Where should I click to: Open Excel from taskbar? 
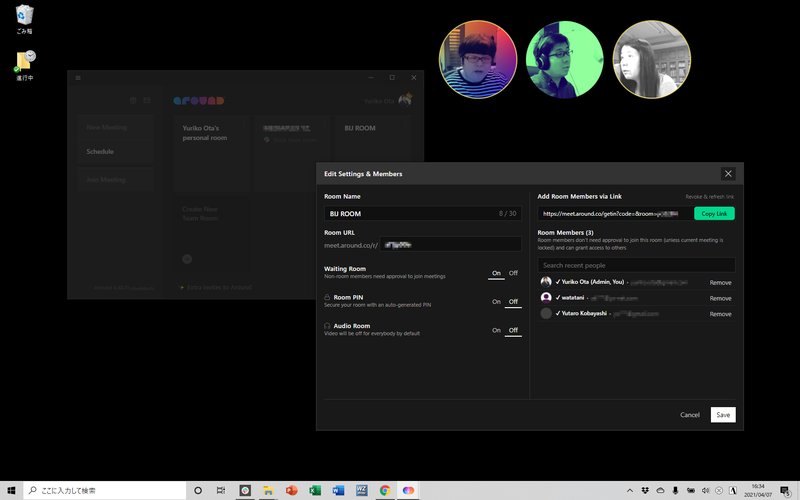pyautogui.click(x=315, y=490)
